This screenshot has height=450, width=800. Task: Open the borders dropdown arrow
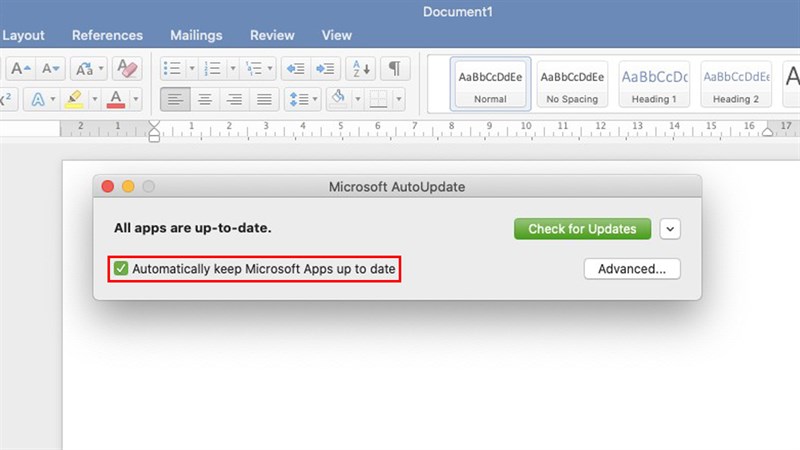coord(398,99)
